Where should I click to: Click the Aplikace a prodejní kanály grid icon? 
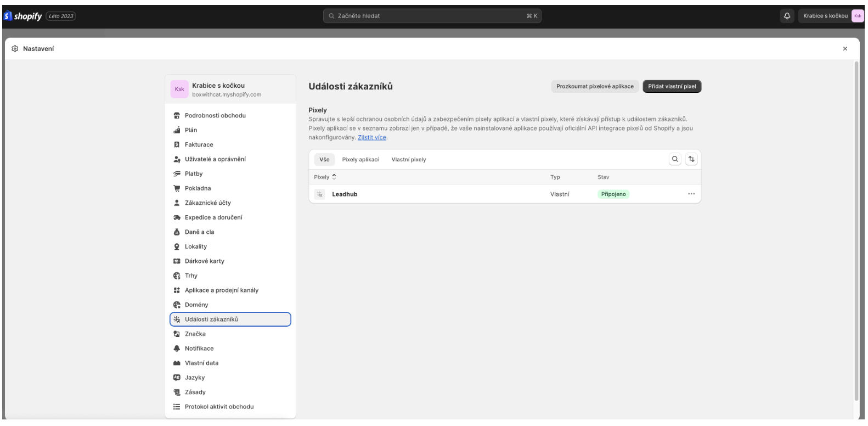point(177,290)
